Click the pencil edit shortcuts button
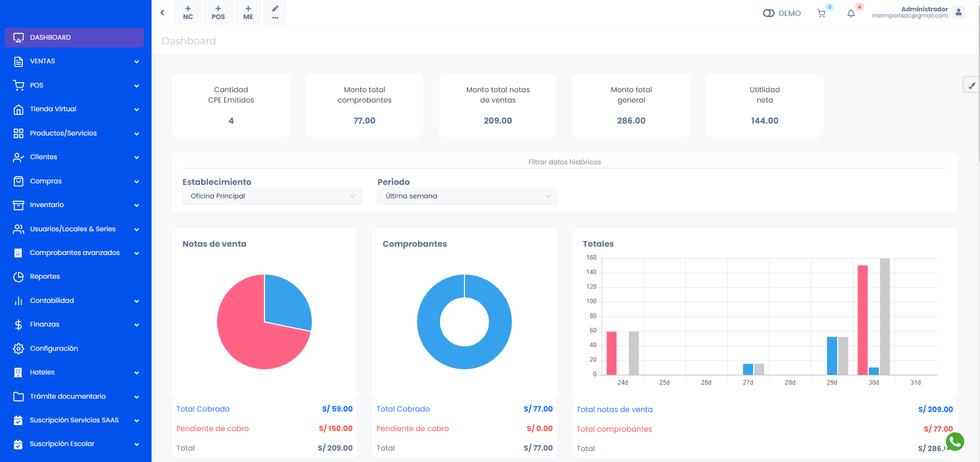The width and height of the screenshot is (980, 462). [x=275, y=12]
